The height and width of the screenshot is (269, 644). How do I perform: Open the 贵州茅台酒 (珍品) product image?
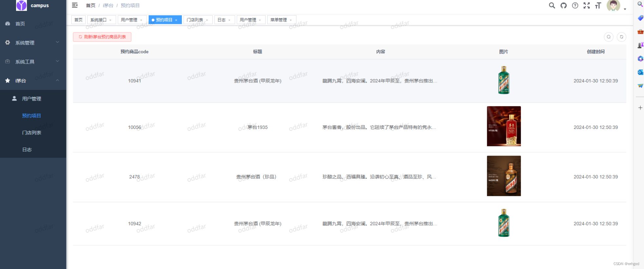click(504, 176)
